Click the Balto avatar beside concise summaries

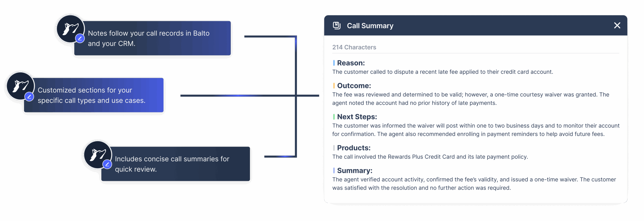[x=98, y=155]
